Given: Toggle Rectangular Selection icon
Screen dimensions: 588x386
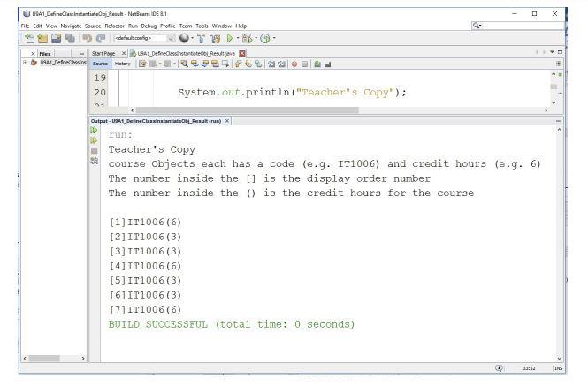Looking at the screenshot, I should (225, 64).
